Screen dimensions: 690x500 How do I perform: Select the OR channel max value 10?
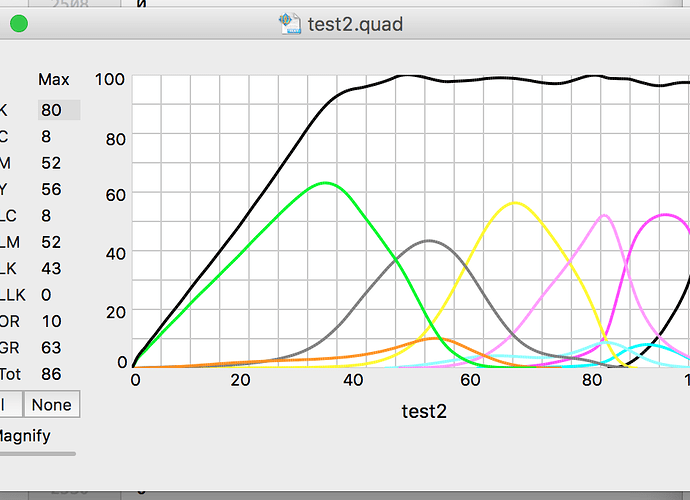point(52,321)
